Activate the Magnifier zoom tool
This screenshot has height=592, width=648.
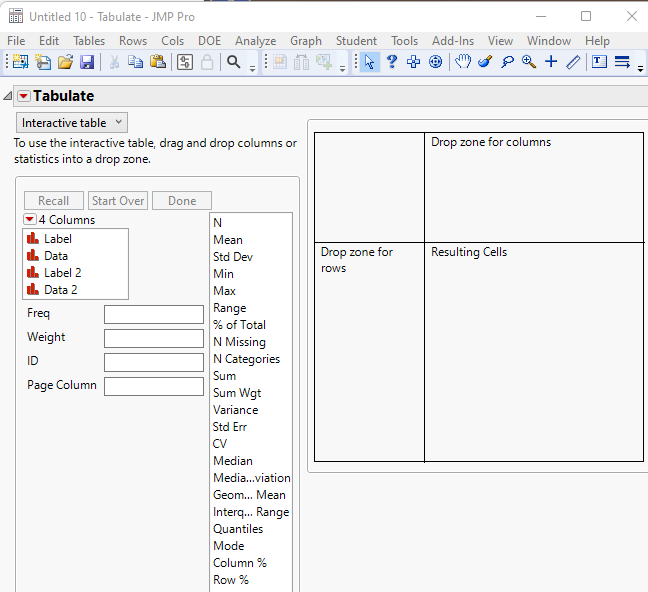[528, 62]
